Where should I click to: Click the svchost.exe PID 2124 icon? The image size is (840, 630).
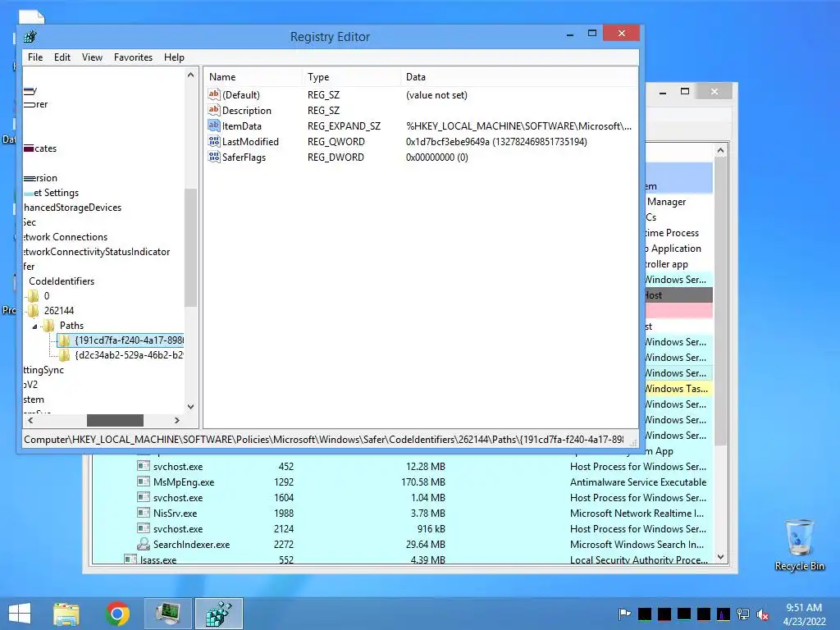[x=143, y=528]
